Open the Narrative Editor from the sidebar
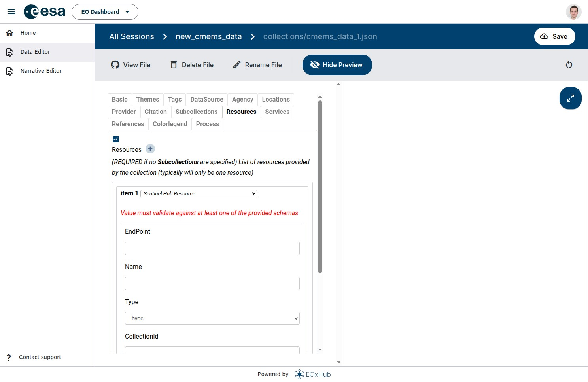Image resolution: width=588 pixels, height=382 pixels. (x=41, y=71)
